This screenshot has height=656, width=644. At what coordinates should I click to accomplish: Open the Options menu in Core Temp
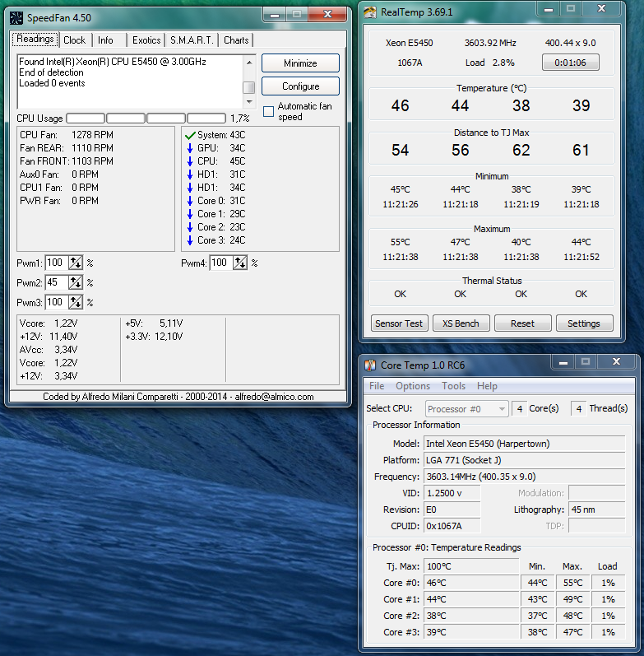pos(413,386)
